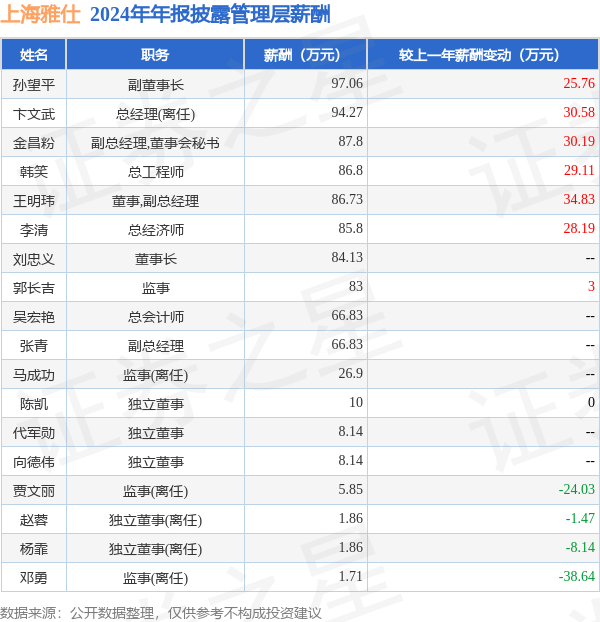Click the name 王明玮
Viewport: 600px width, 622px height.
[34, 201]
